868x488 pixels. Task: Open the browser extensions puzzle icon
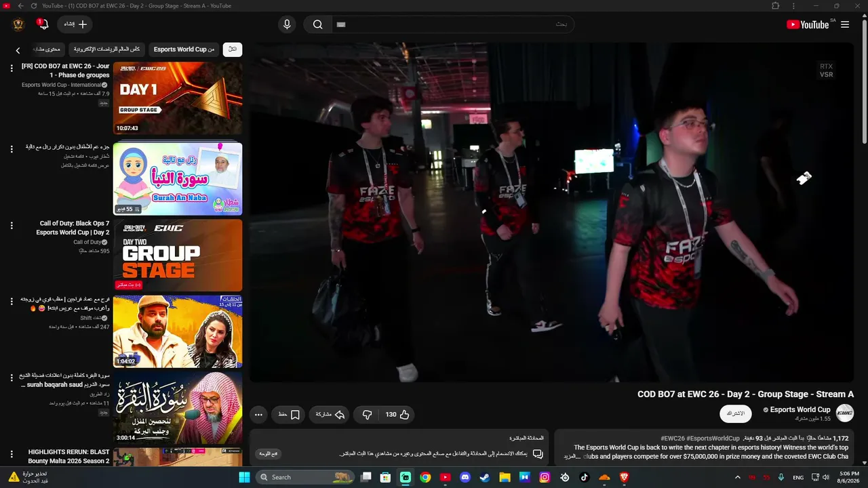pos(775,6)
